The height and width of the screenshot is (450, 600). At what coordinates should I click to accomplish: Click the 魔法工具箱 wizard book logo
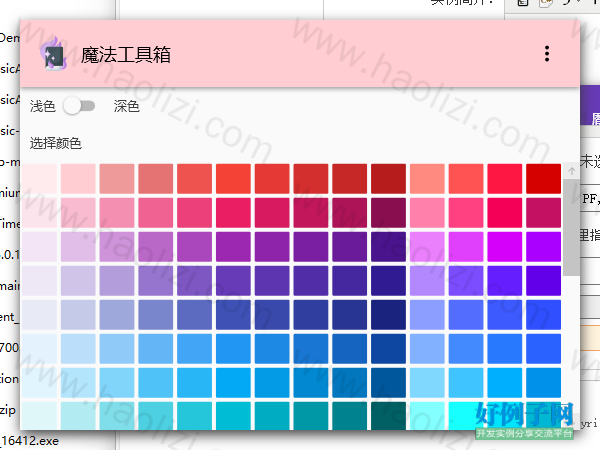point(54,54)
